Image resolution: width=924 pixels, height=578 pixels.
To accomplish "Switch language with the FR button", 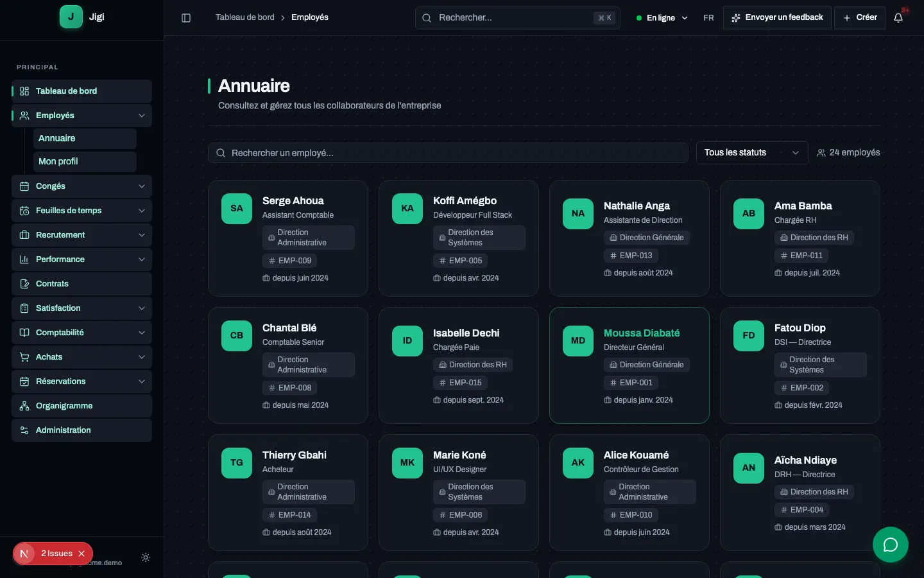I will [708, 18].
